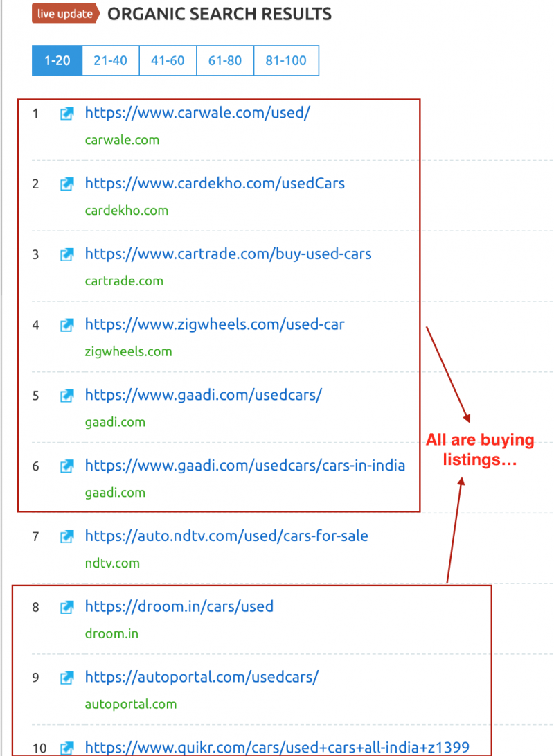Open external link icon for ndtv.com result
This screenshot has height=756, width=554.
67,536
